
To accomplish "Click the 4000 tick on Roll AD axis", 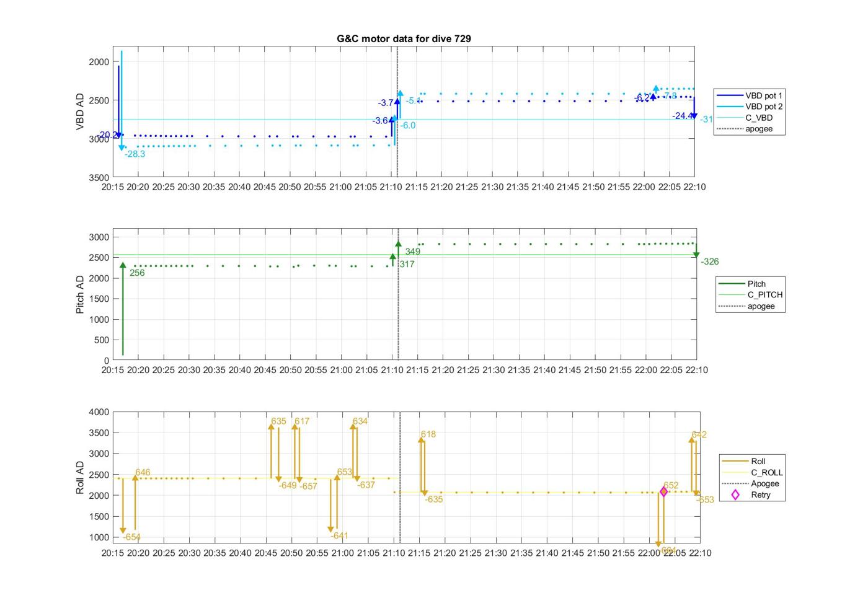I will [99, 412].
